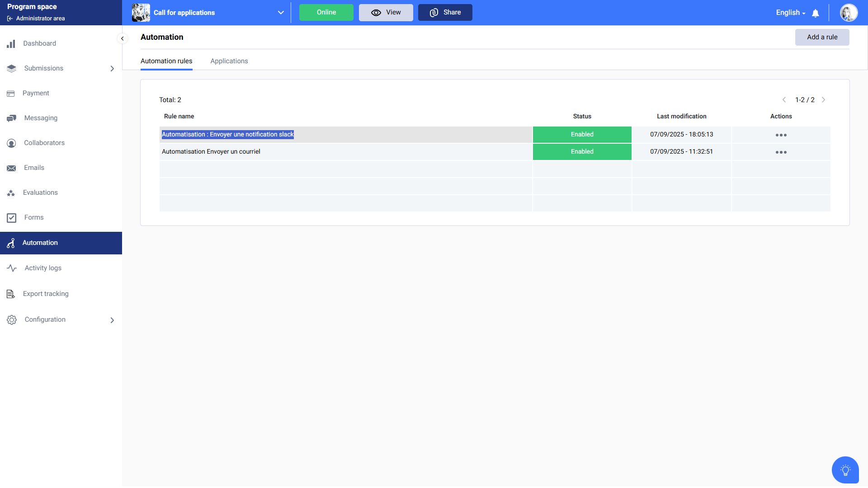Click the green Online status button
This screenshot has width=868, height=488.
(x=326, y=13)
